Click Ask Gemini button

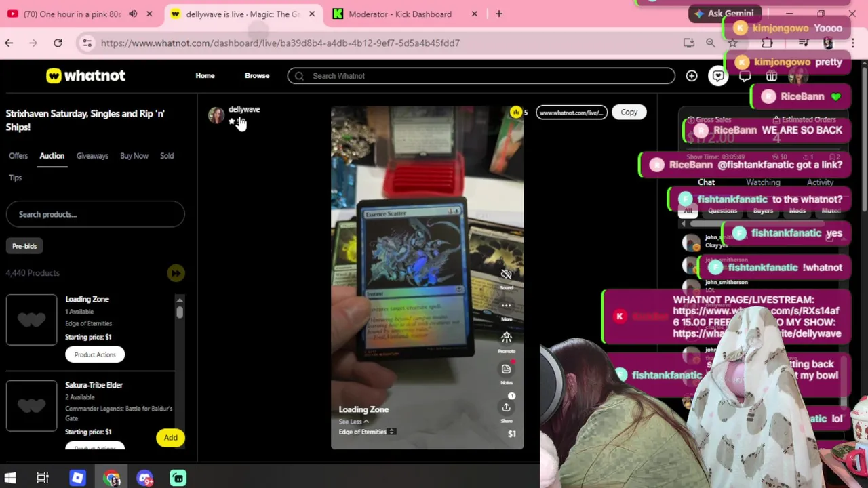pyautogui.click(x=724, y=14)
